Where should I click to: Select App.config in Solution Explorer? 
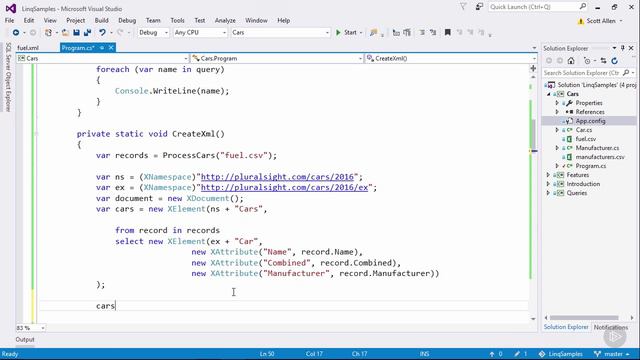(590, 121)
